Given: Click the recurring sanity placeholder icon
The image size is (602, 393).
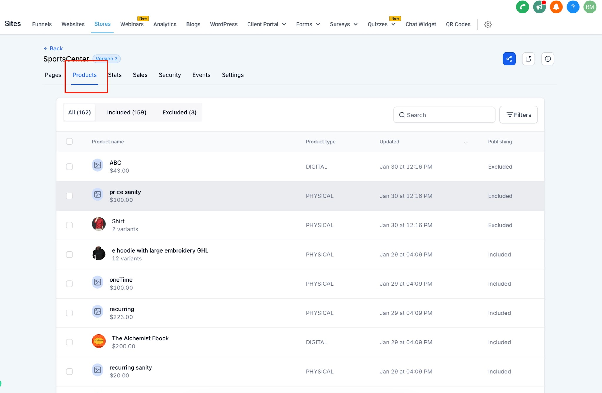Looking at the screenshot, I should [98, 370].
